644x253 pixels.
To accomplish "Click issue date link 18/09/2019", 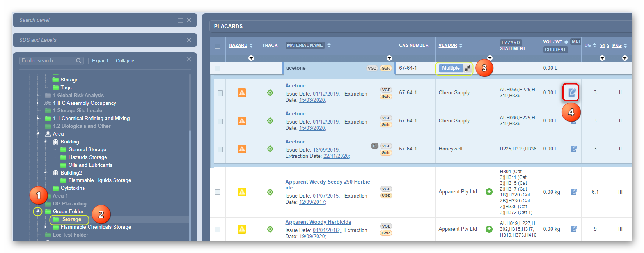I will [326, 150].
